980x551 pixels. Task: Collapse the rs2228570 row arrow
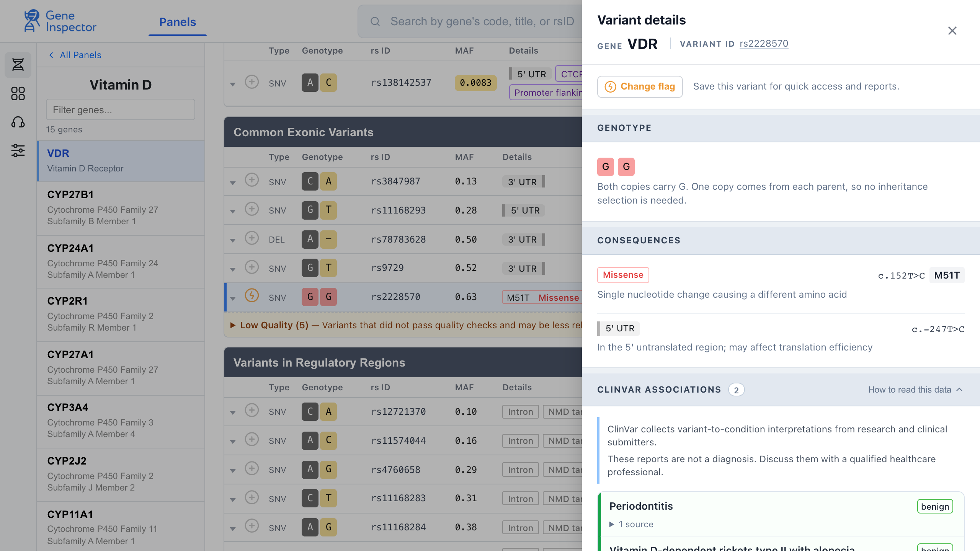pos(233,298)
